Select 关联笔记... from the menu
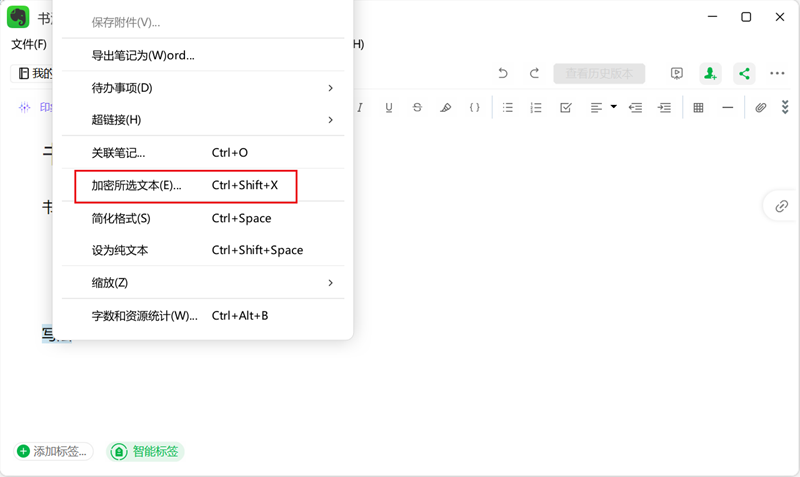The width and height of the screenshot is (800, 477). (203, 153)
